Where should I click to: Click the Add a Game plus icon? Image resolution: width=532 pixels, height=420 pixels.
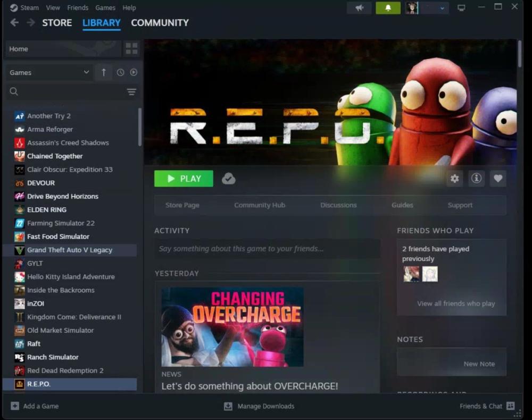coord(15,406)
